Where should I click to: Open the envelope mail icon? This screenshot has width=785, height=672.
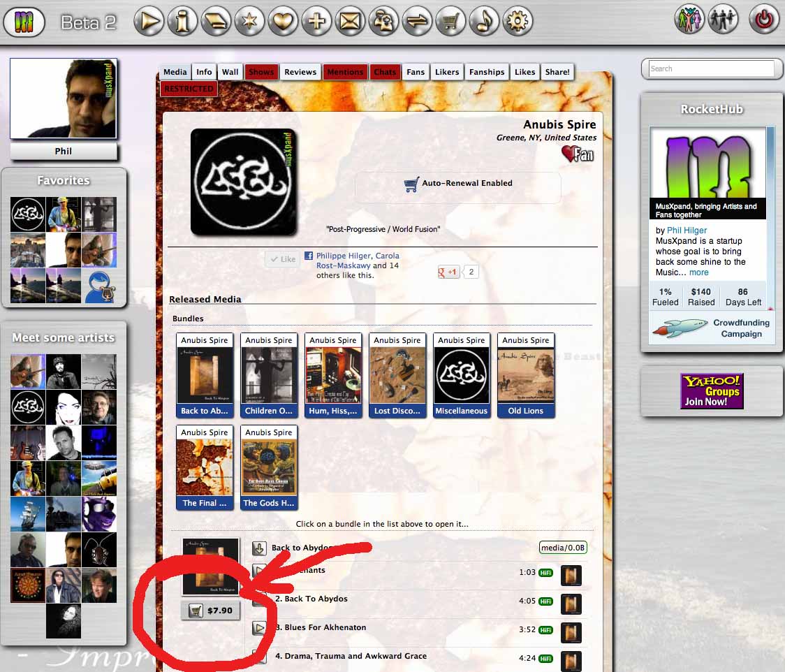coord(350,21)
